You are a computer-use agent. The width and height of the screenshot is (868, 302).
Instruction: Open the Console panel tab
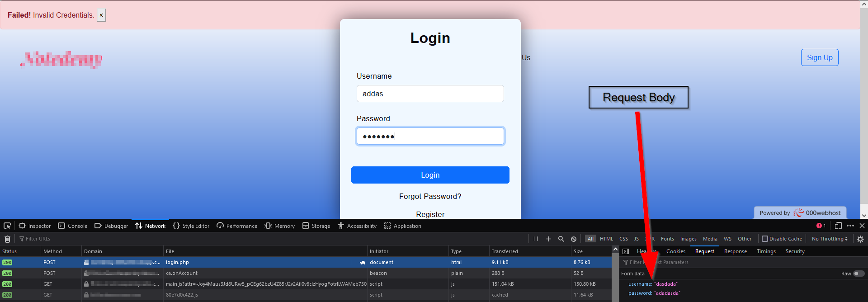pyautogui.click(x=73, y=226)
